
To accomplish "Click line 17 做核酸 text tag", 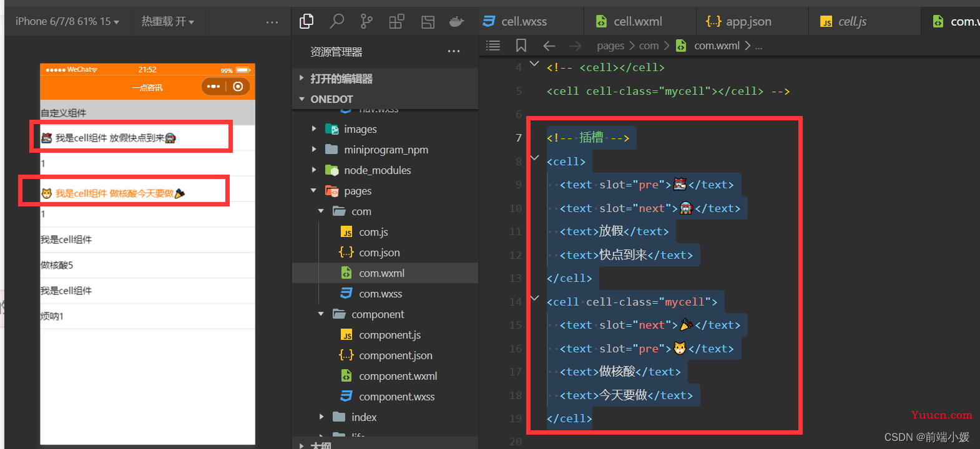I will click(620, 372).
